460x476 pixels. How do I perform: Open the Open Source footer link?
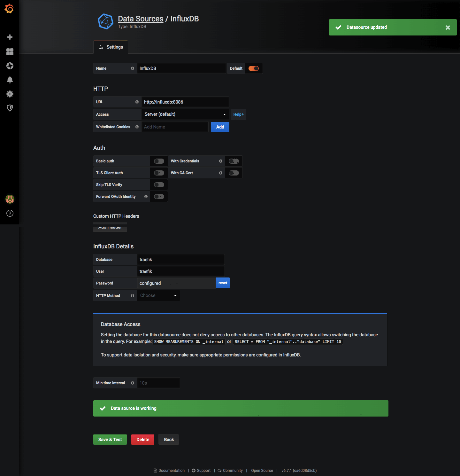click(262, 471)
